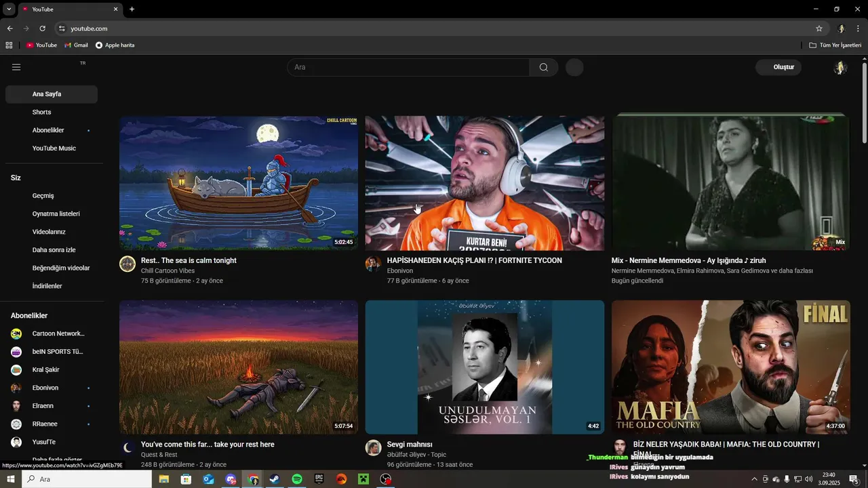This screenshot has height=488, width=868.
Task: Open the Chill Cartoon Vibes channel name
Action: coord(167,270)
